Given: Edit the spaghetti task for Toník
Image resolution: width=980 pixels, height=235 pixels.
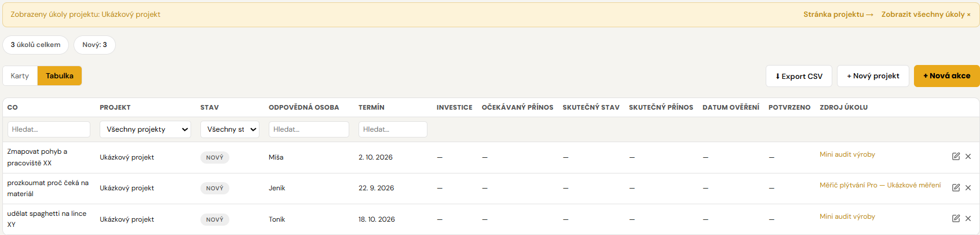Looking at the screenshot, I should tap(956, 219).
